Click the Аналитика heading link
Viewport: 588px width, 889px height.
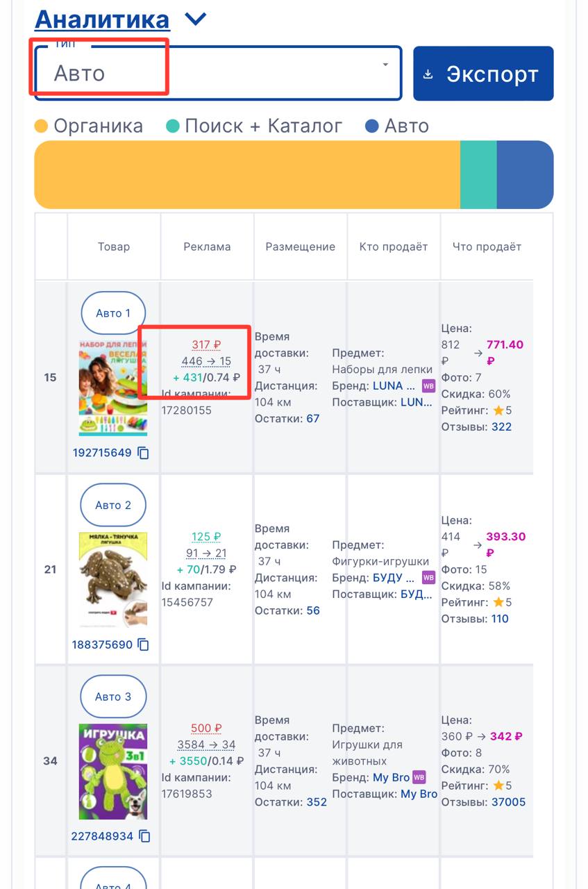(x=102, y=19)
